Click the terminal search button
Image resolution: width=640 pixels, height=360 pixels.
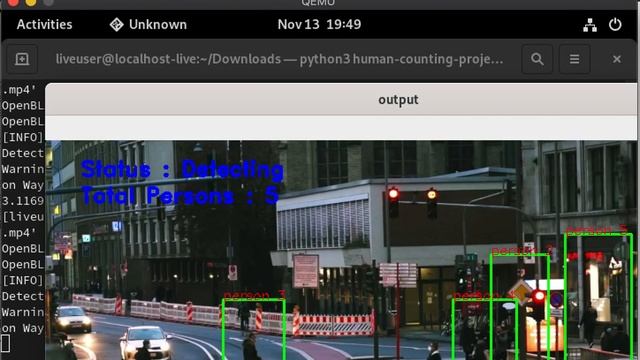(x=537, y=59)
